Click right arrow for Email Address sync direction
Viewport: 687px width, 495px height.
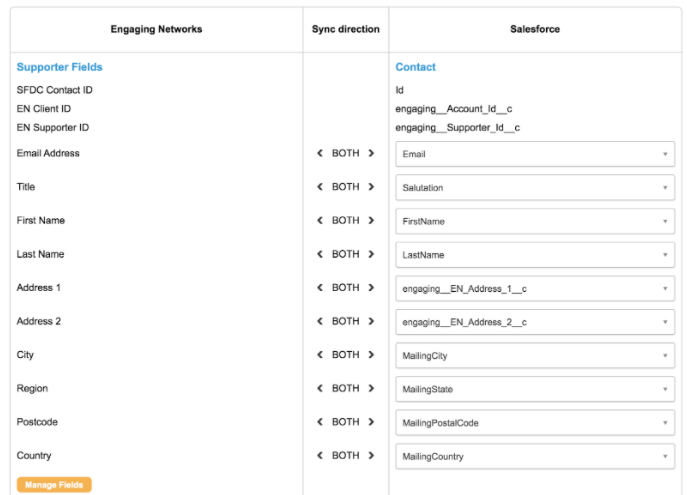(x=371, y=154)
